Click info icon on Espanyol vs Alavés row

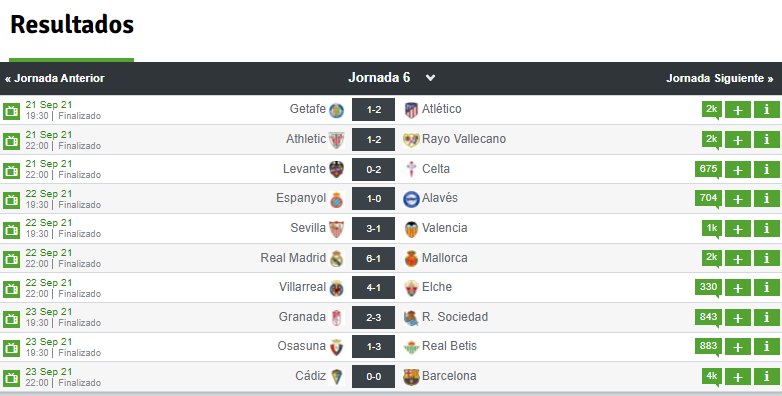(767, 199)
